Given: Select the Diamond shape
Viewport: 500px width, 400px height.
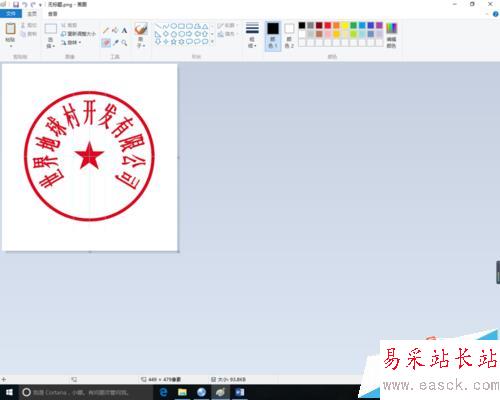Looking at the screenshot, I should pos(166,34).
